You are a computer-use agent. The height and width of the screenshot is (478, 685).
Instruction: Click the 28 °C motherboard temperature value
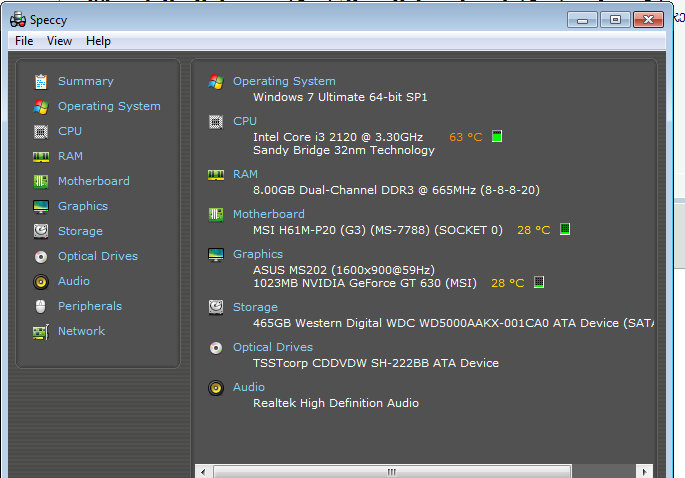[x=534, y=230]
